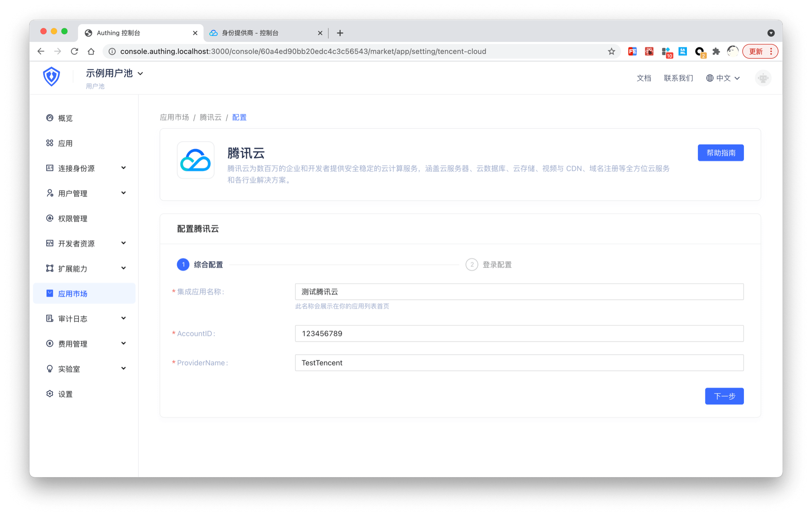Switch to the 身份提供商 browser tab
Viewport: 812px width, 516px height.
250,33
